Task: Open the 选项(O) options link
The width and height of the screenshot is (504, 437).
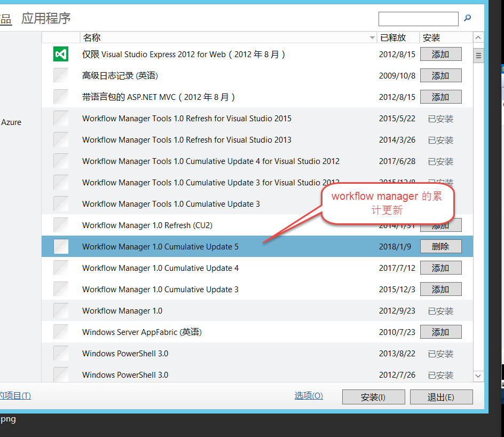Action: (x=309, y=395)
